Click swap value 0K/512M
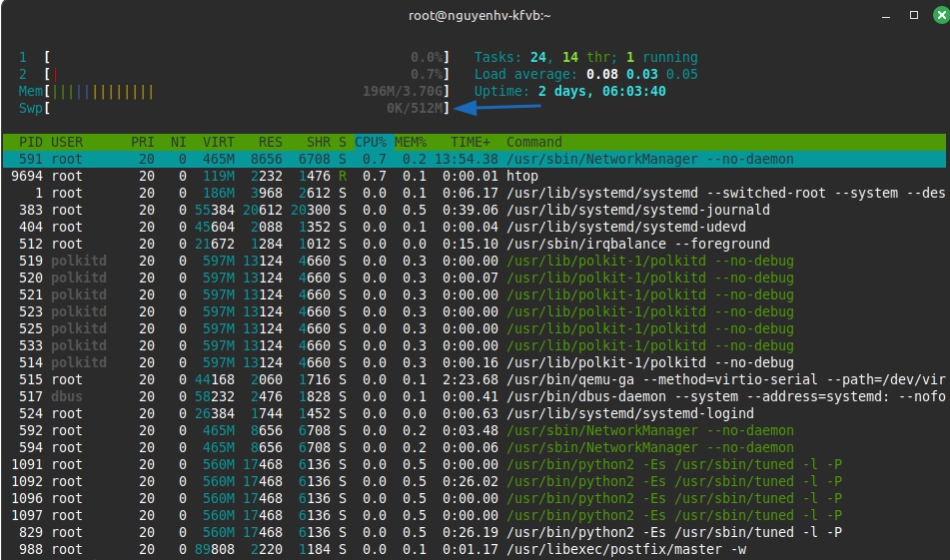Viewport: 950px width, 560px height. click(x=415, y=109)
